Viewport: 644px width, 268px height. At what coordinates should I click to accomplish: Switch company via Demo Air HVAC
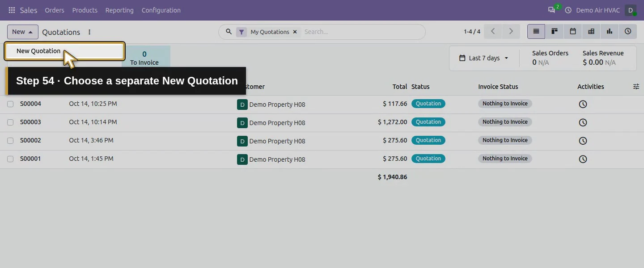(x=598, y=10)
